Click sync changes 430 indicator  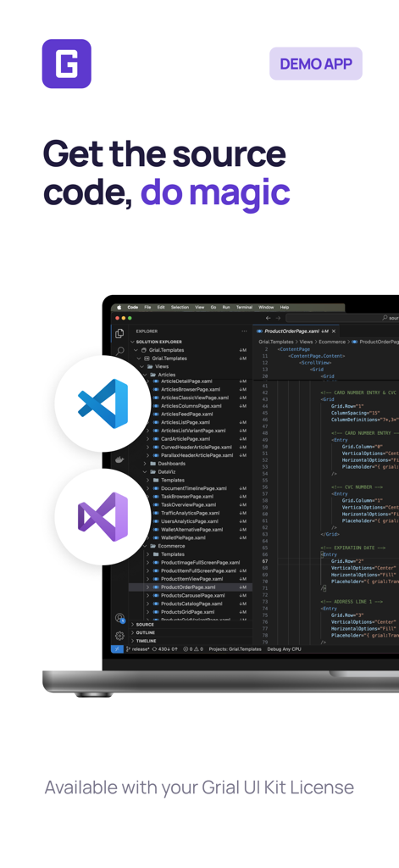tap(165, 648)
